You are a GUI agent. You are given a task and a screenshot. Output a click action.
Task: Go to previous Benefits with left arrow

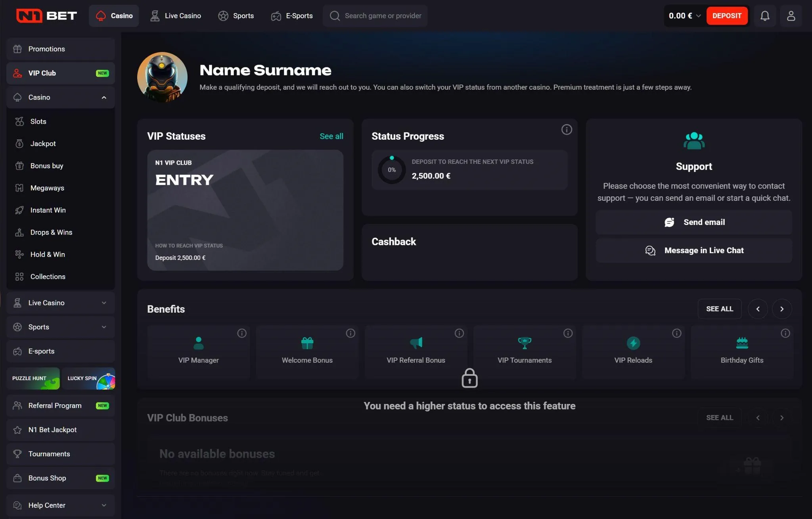(x=758, y=309)
